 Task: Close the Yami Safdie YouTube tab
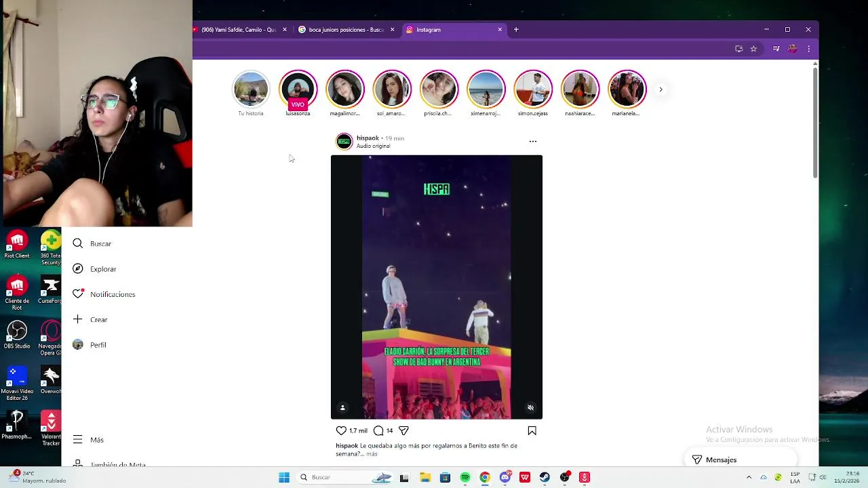(x=285, y=30)
